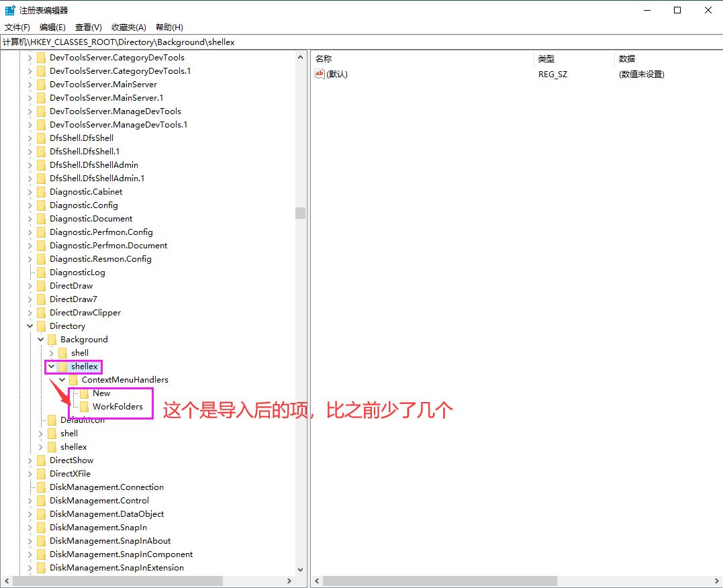This screenshot has width=723, height=588.
Task: Click the DirectDraw7 folder icon
Action: coord(41,299)
